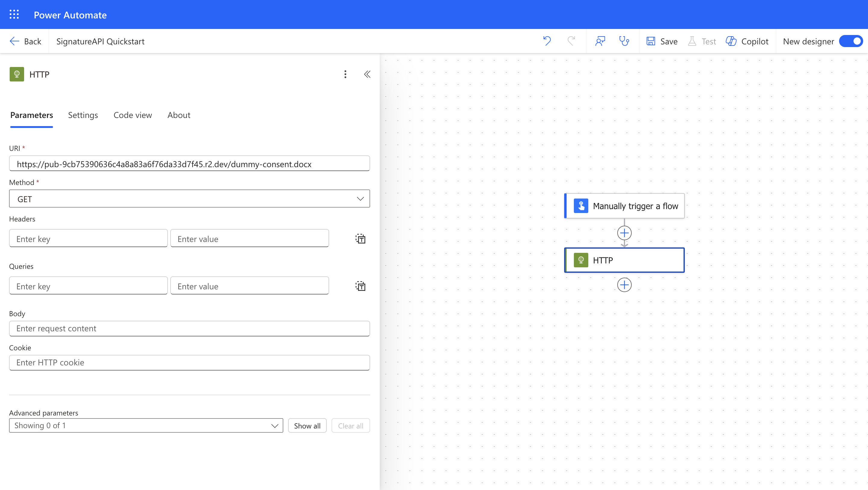Screen dimensions: 868x490
Task: Switch Queries to text mode icon
Action: [x=360, y=286]
